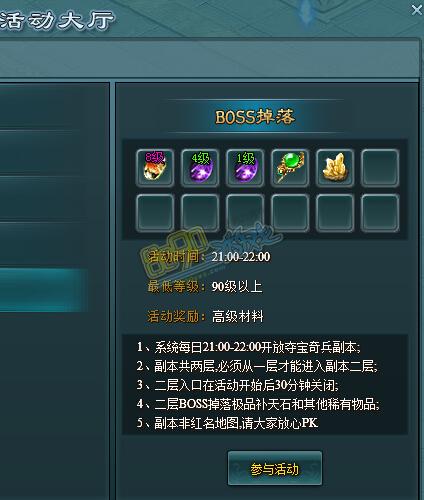This screenshot has height=500, width=424.
Task: Click the 最低等级 90级以上 label
Action: tap(205, 287)
